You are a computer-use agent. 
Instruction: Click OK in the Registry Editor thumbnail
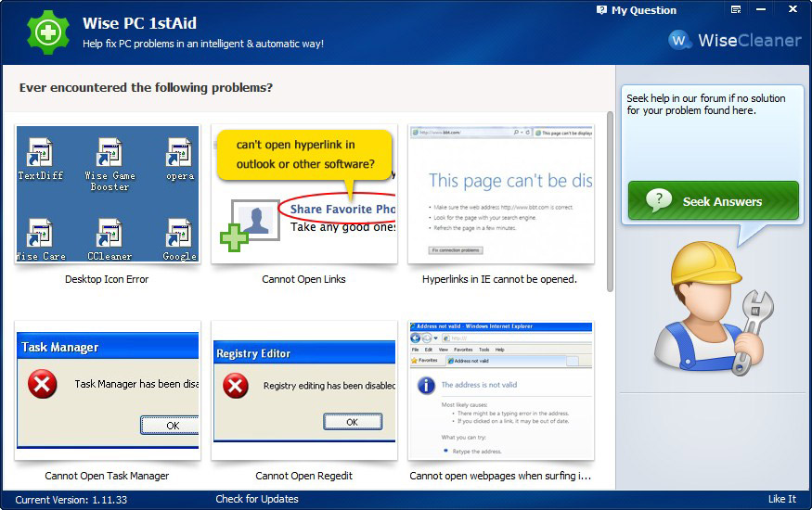click(x=353, y=422)
